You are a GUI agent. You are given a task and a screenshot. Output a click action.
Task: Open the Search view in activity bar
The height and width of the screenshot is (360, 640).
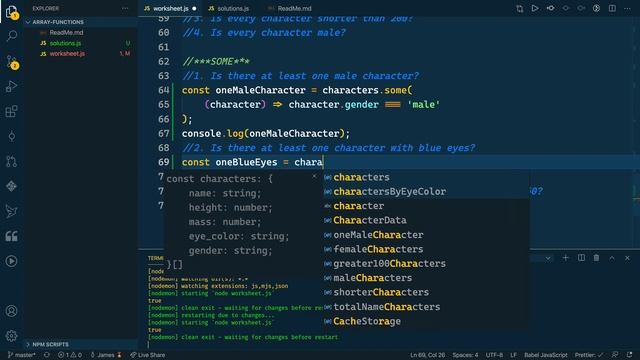click(x=12, y=36)
